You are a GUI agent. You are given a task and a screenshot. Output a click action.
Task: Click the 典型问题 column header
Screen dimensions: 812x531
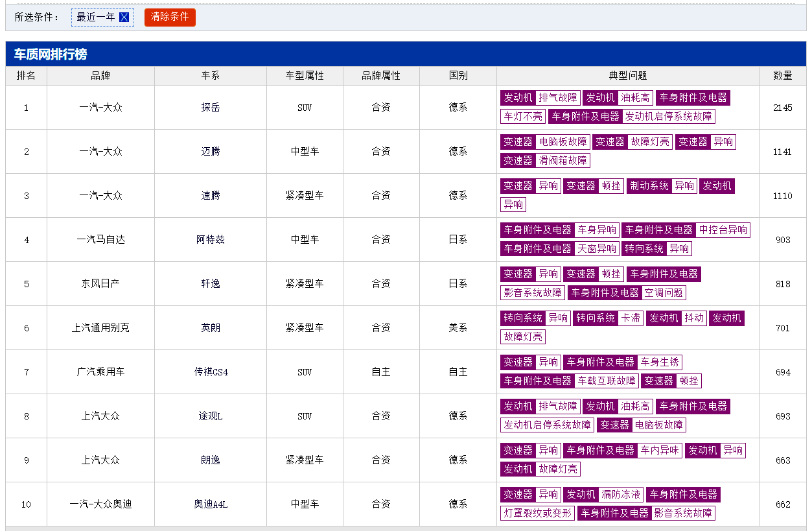628,76
